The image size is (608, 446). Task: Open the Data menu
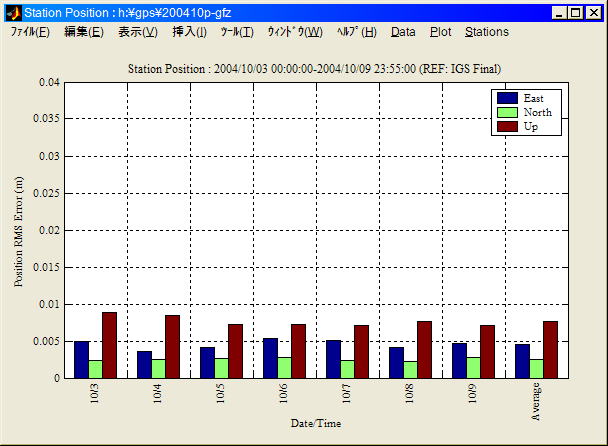point(403,32)
